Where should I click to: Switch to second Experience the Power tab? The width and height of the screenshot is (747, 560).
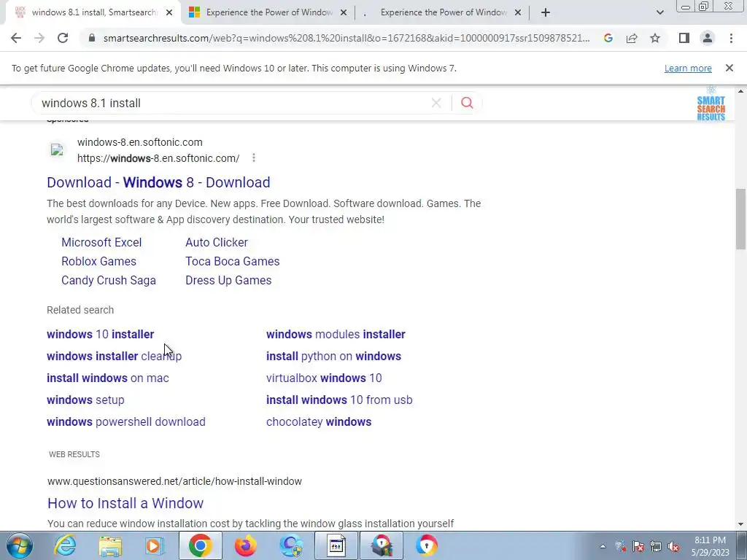(x=268, y=12)
